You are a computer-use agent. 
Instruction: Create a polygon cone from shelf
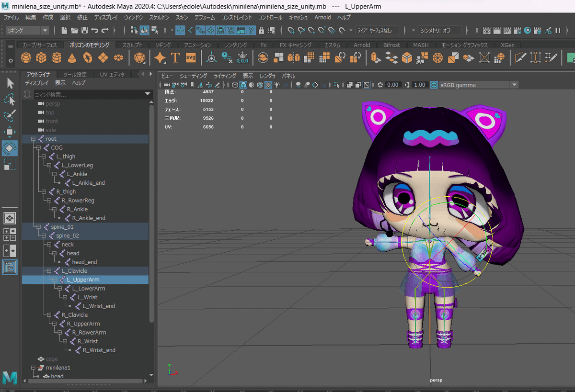click(72, 58)
